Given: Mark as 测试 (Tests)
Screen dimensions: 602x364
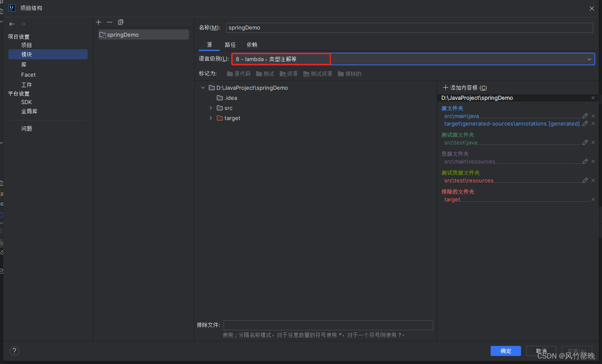Looking at the screenshot, I should (x=265, y=74).
